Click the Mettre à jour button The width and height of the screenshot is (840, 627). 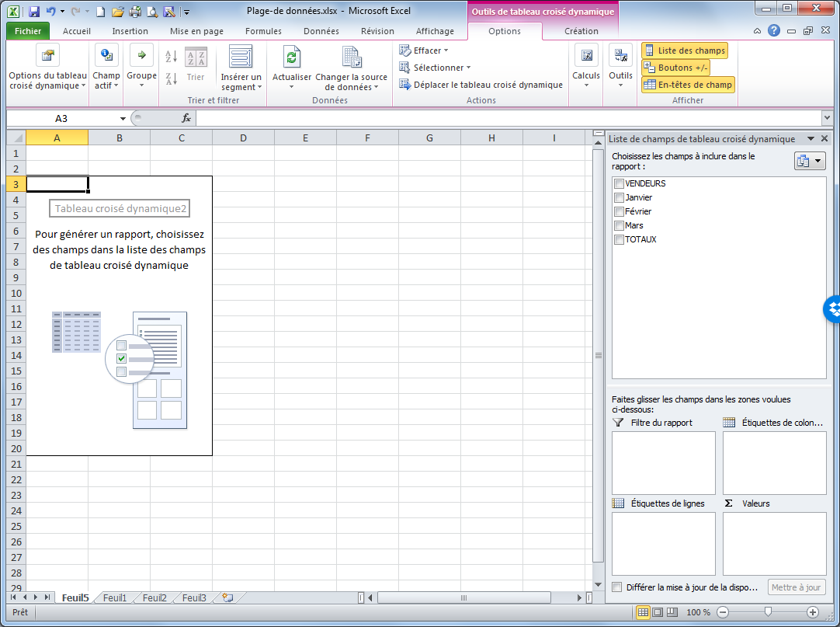point(796,587)
